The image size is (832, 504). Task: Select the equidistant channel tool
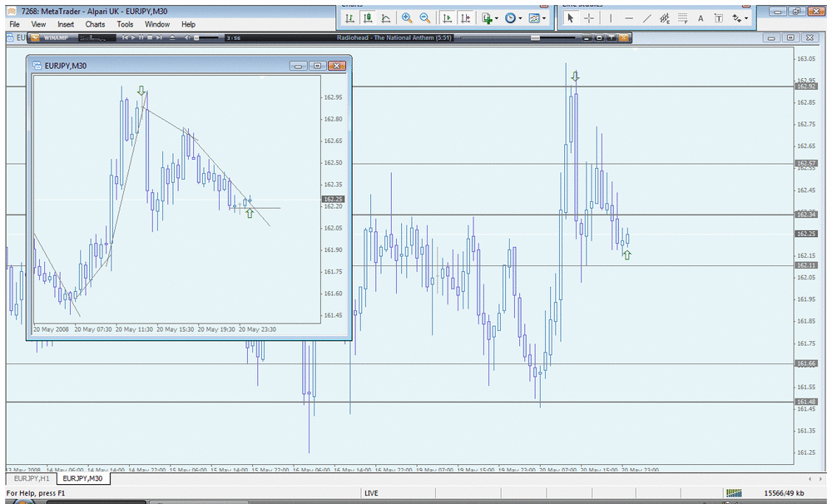tap(665, 18)
